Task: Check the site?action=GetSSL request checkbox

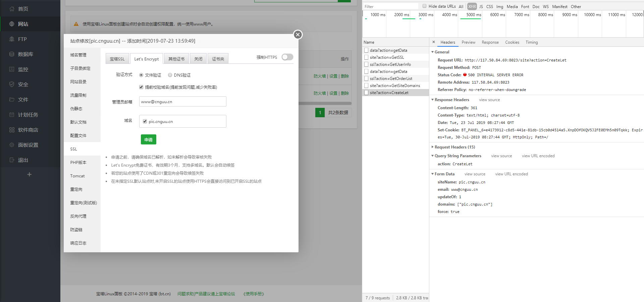Action: [366, 57]
